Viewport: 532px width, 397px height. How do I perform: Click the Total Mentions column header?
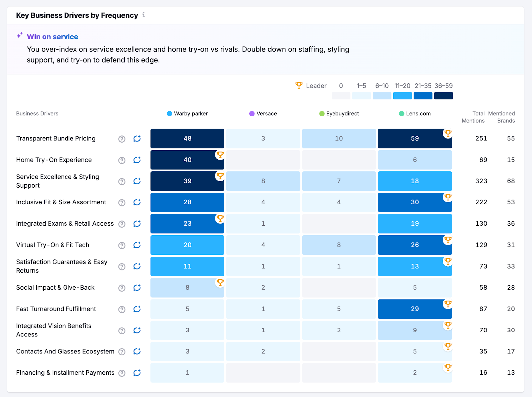click(x=473, y=117)
